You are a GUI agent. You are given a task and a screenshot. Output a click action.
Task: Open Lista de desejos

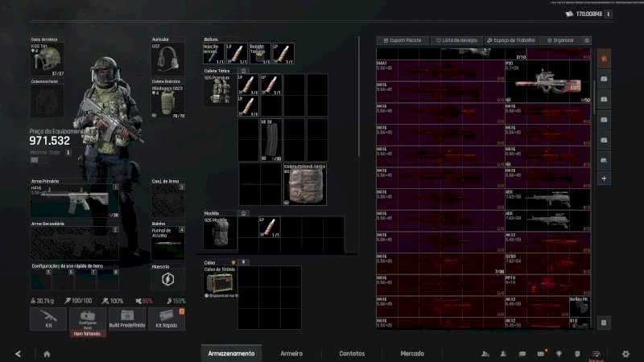tap(456, 40)
